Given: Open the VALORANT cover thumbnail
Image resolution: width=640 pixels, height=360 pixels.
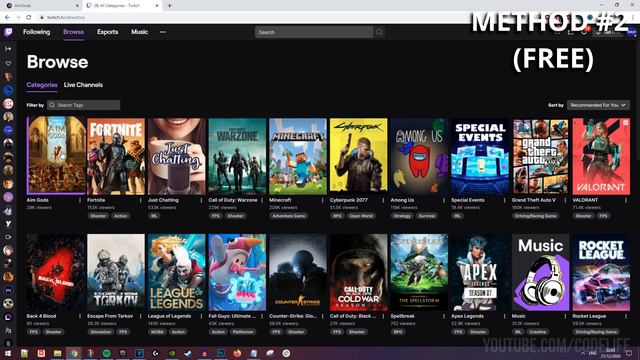Looking at the screenshot, I should 601,156.
